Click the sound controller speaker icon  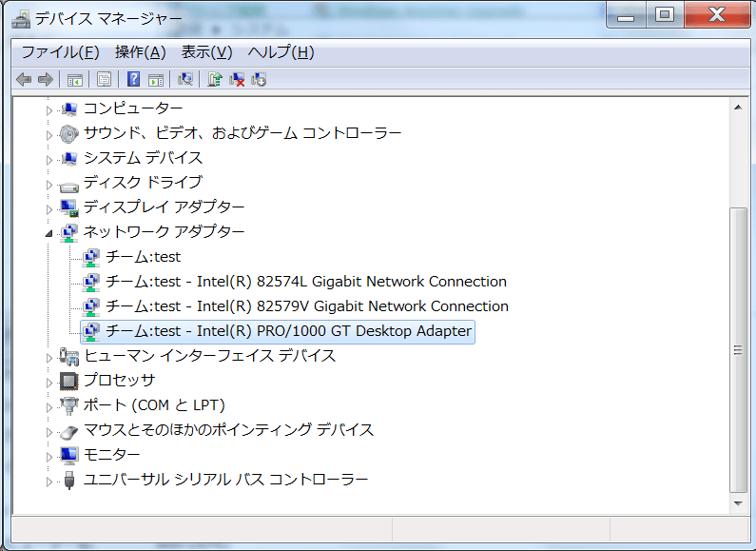69,133
